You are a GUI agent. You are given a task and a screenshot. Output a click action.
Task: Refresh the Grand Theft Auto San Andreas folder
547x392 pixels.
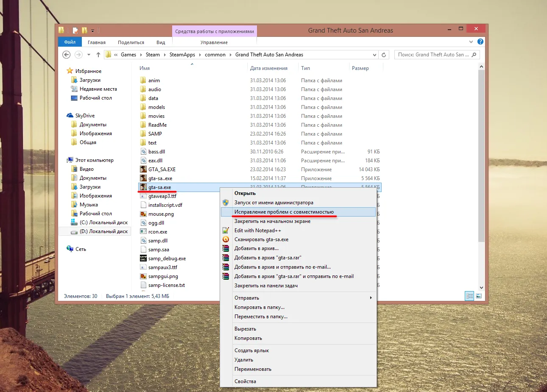click(x=384, y=55)
